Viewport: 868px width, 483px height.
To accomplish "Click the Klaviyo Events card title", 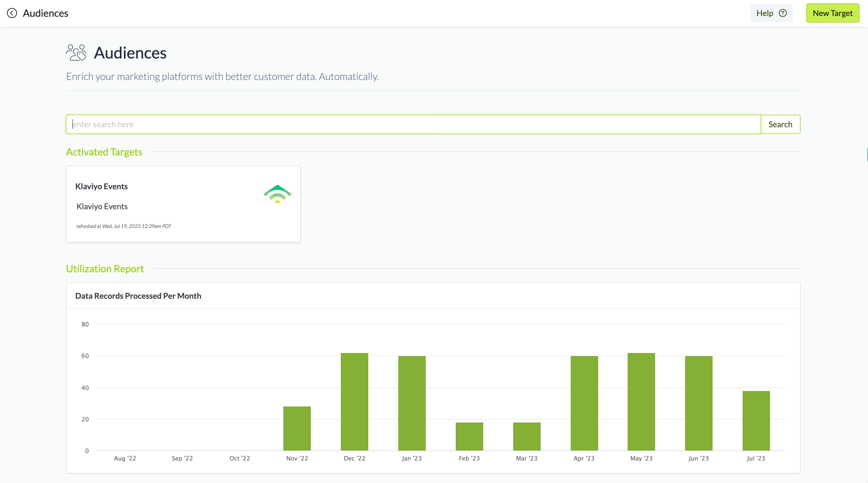I will [101, 186].
